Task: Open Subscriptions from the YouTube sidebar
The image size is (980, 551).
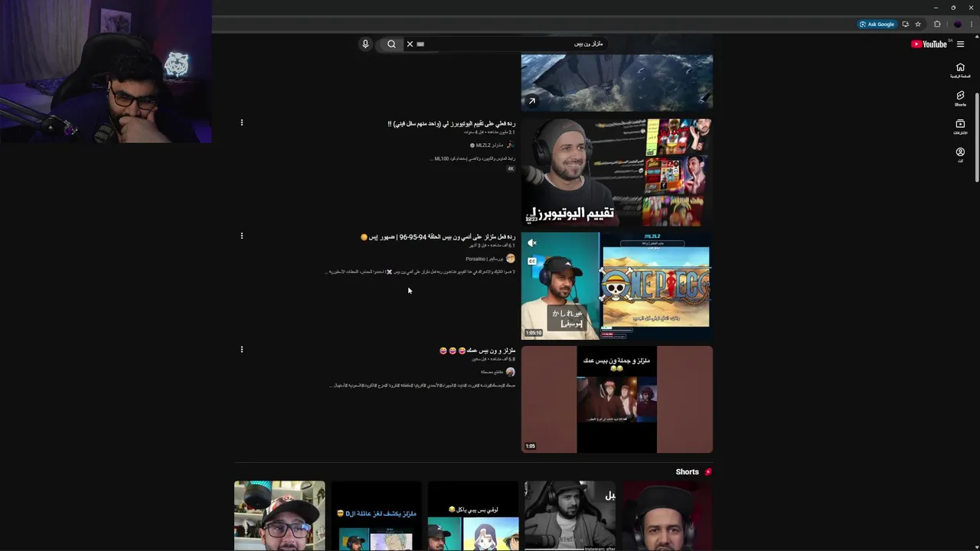Action: coord(960,127)
